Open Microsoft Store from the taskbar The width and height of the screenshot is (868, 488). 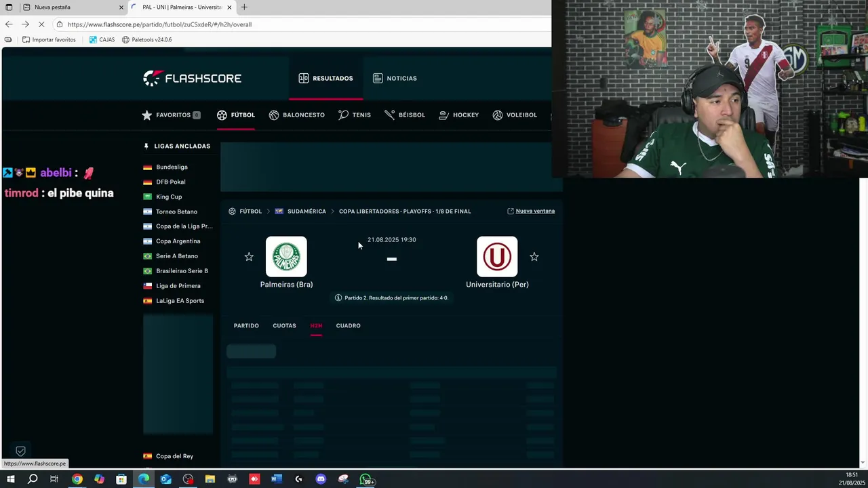pos(121,479)
